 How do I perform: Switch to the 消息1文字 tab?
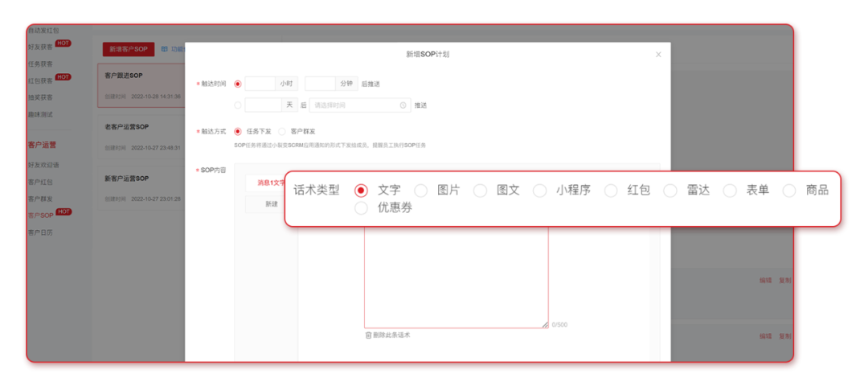pyautogui.click(x=270, y=183)
